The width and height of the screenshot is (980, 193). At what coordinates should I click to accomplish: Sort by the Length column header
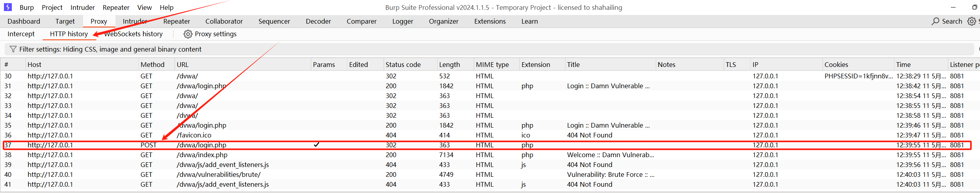[455, 65]
